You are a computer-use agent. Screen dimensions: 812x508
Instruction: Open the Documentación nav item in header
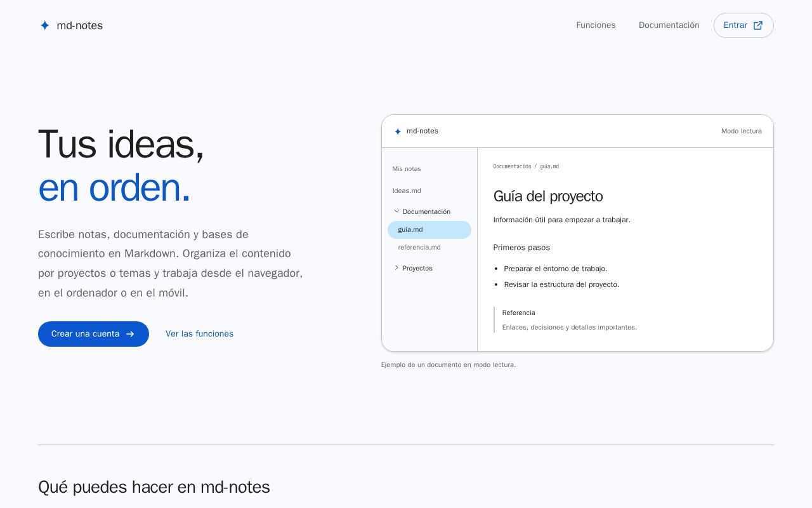(x=669, y=25)
